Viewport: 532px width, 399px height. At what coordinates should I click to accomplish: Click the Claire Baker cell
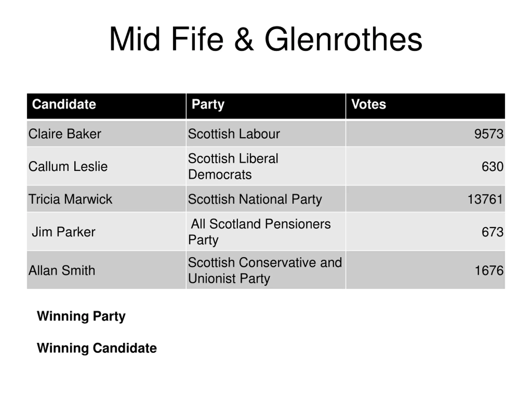106,134
